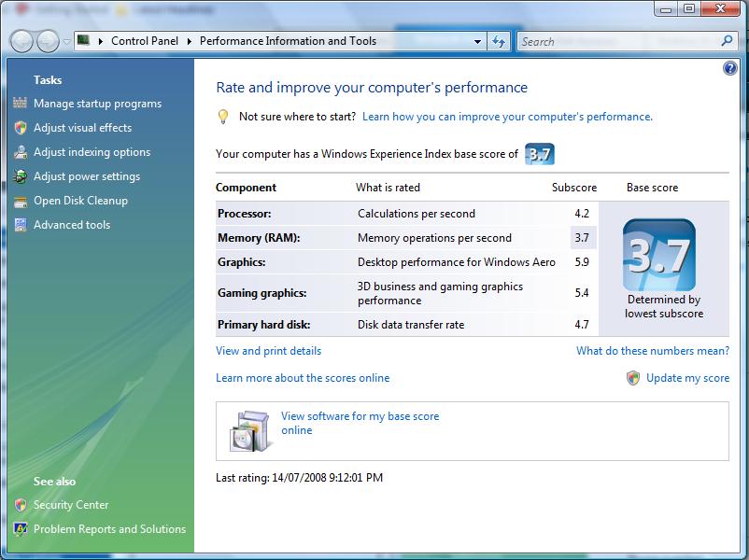Open Adjust power settings task

tap(87, 176)
